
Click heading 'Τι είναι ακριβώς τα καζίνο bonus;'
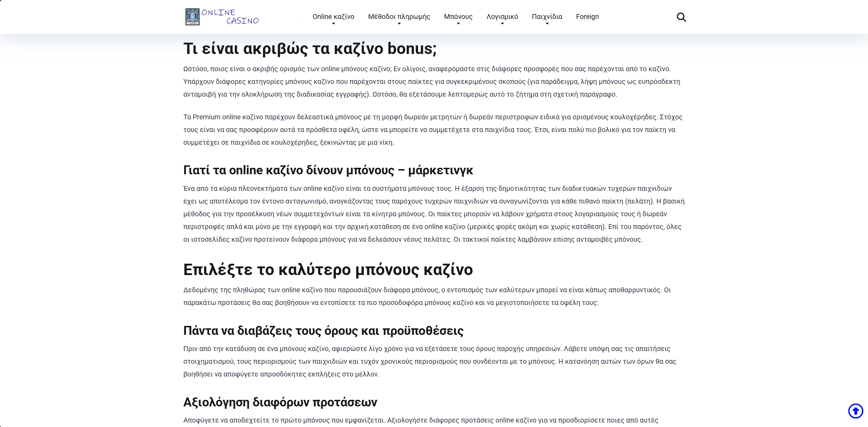coord(310,48)
